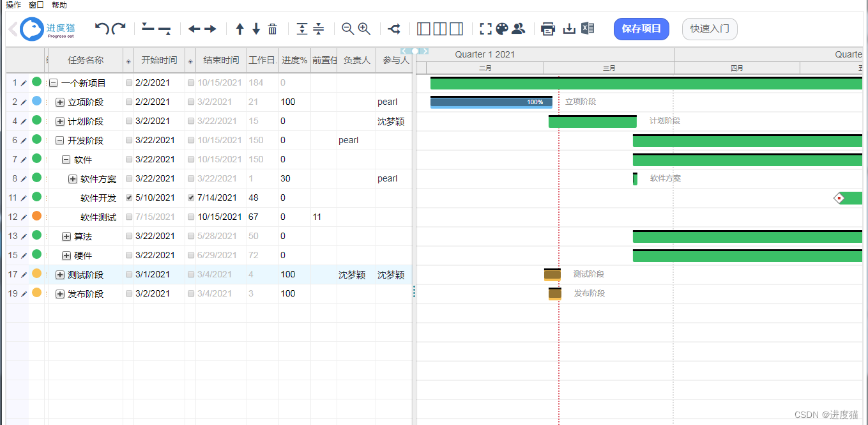This screenshot has height=425, width=868.
Task: Select the 计划阶段 green Gantt bar
Action: coord(593,121)
